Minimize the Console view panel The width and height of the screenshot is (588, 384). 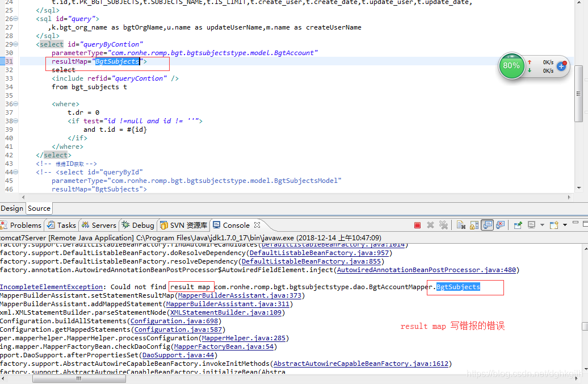(576, 223)
